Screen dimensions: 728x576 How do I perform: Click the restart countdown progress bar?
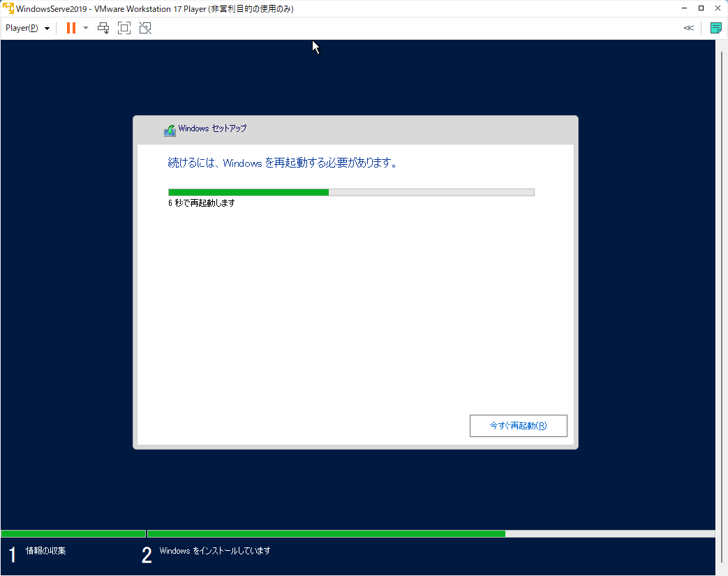351,192
